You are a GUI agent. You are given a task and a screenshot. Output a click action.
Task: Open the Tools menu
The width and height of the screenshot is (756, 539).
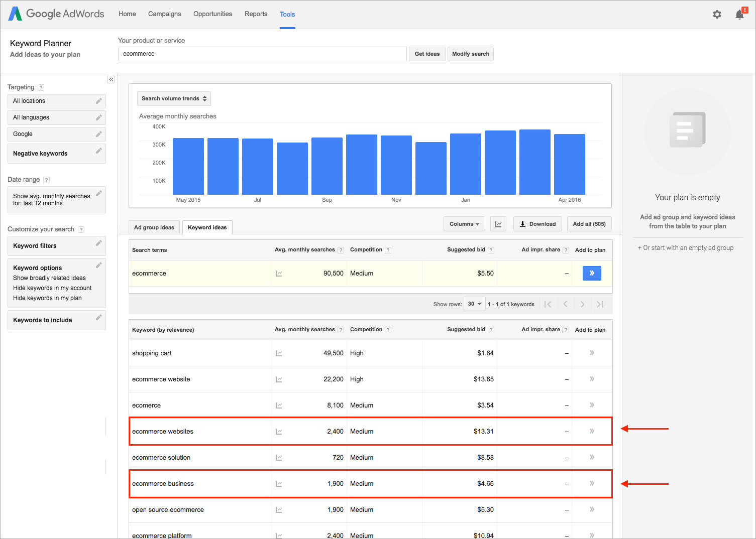(287, 15)
